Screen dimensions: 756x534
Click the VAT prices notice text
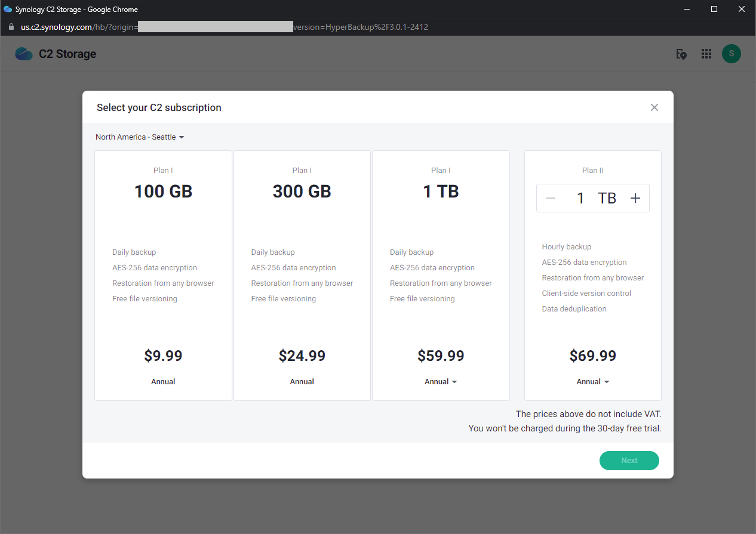click(589, 414)
